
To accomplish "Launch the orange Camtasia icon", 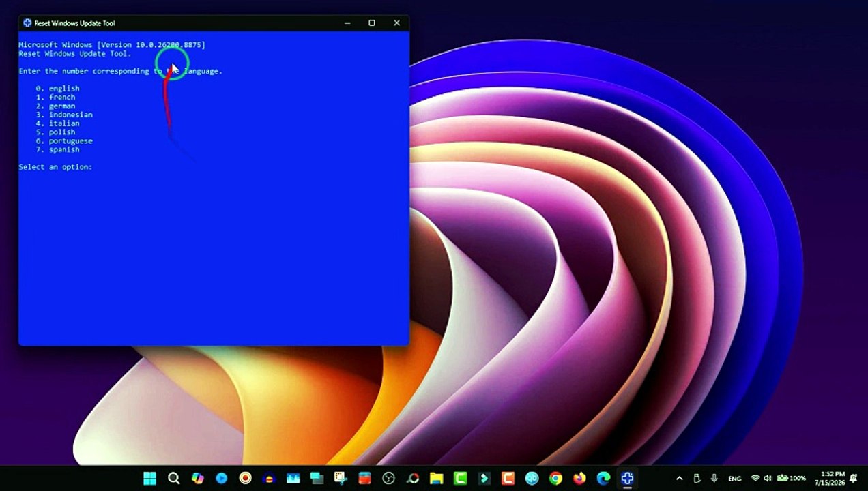I will click(x=508, y=479).
